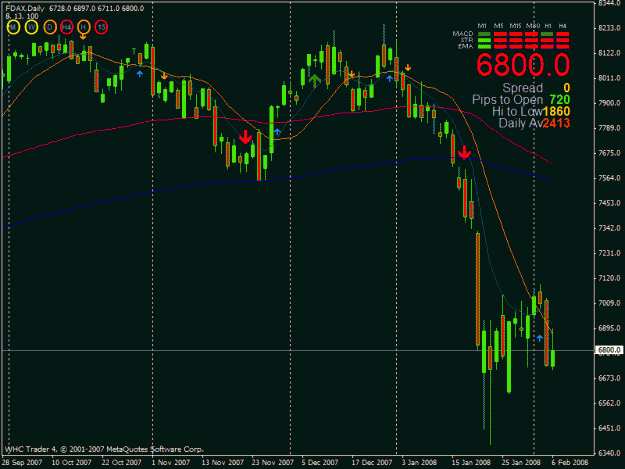Screen dimensions: 625x469
Task: Select the orange H hourly timeframe circle
Action: [x=84, y=27]
